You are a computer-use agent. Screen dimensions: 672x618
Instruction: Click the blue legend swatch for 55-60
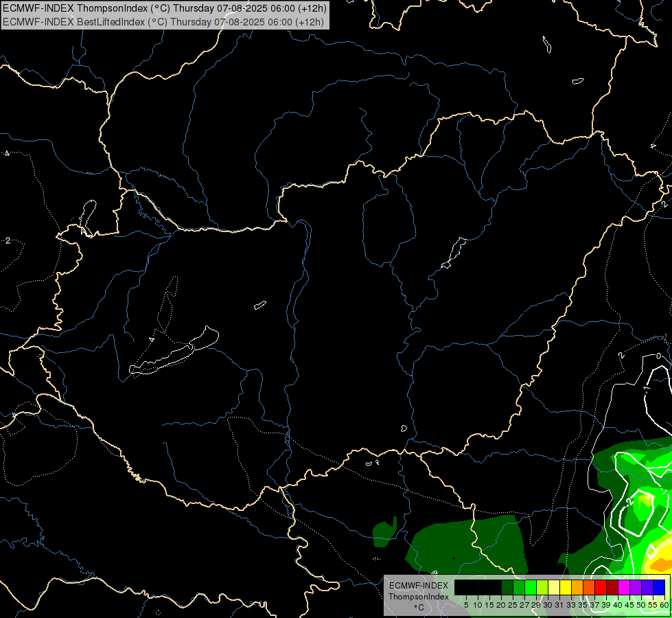(659, 587)
